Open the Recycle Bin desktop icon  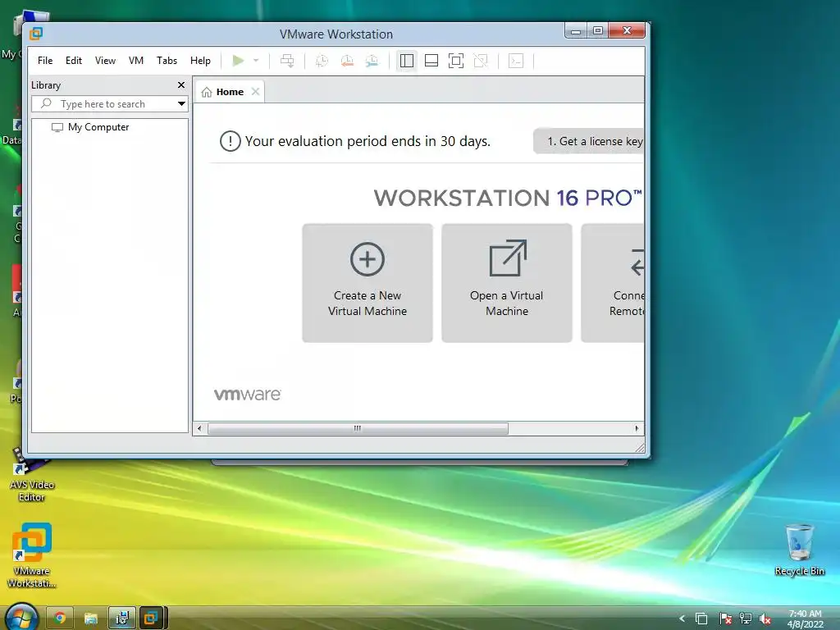[799, 550]
